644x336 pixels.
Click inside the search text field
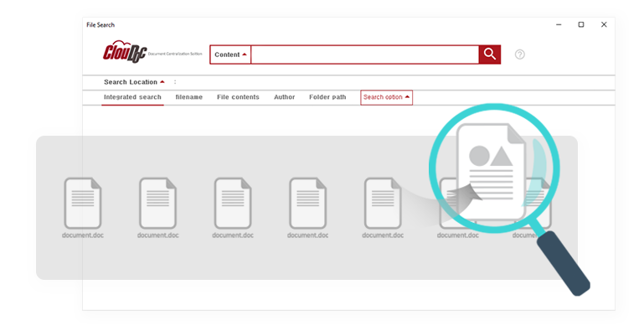364,54
